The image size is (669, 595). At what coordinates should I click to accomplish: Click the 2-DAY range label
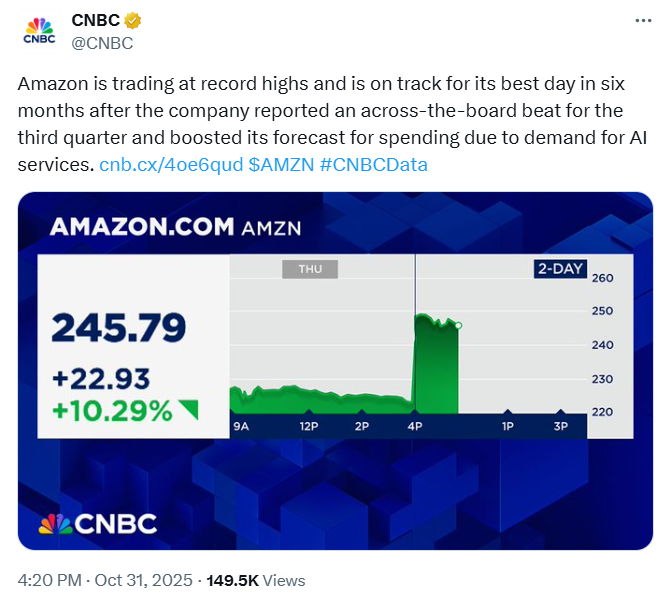tap(559, 269)
